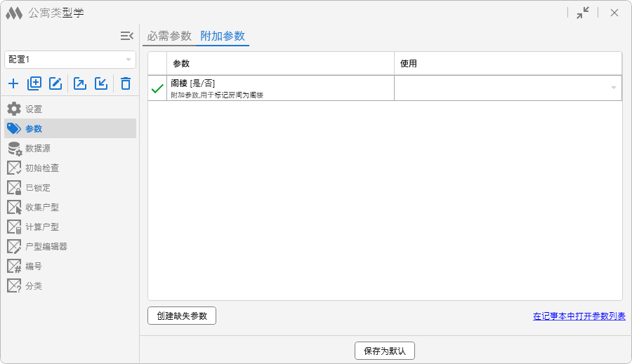Toggle the 已锁定 step envelope icon
Image resolution: width=632 pixels, height=364 pixels.
point(14,188)
